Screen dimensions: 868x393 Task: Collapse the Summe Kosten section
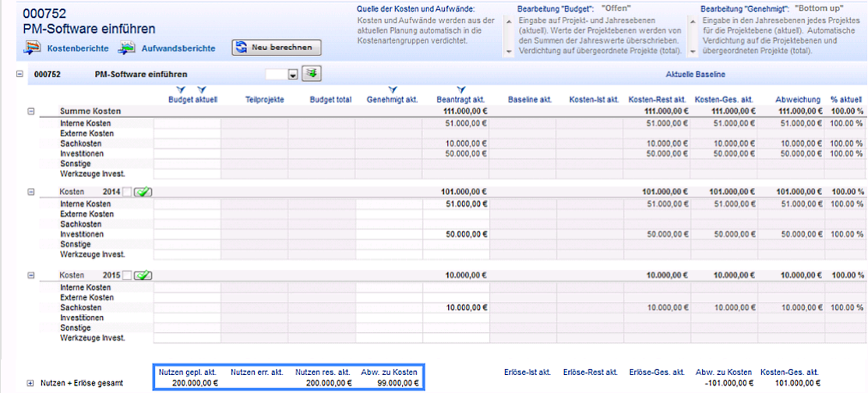click(x=31, y=112)
